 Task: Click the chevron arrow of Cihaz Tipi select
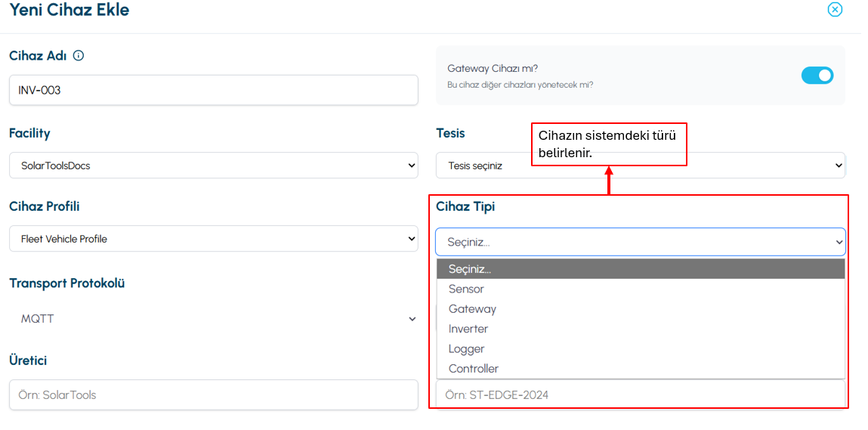[x=840, y=242]
